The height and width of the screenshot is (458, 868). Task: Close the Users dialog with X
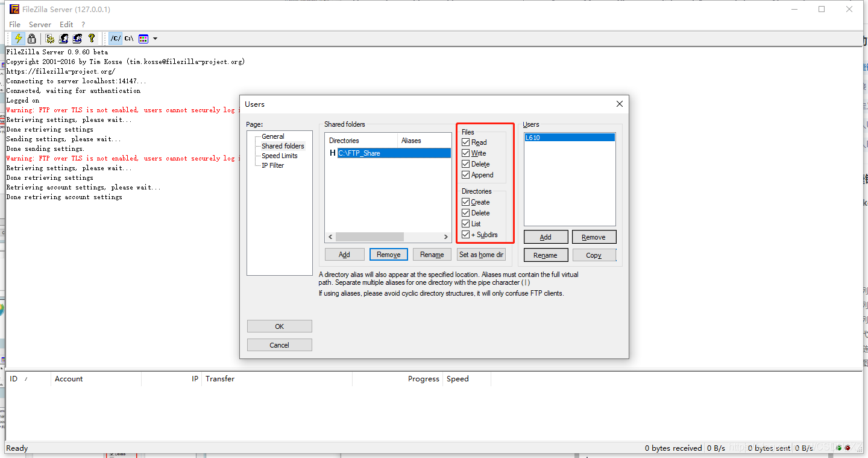[x=619, y=104]
